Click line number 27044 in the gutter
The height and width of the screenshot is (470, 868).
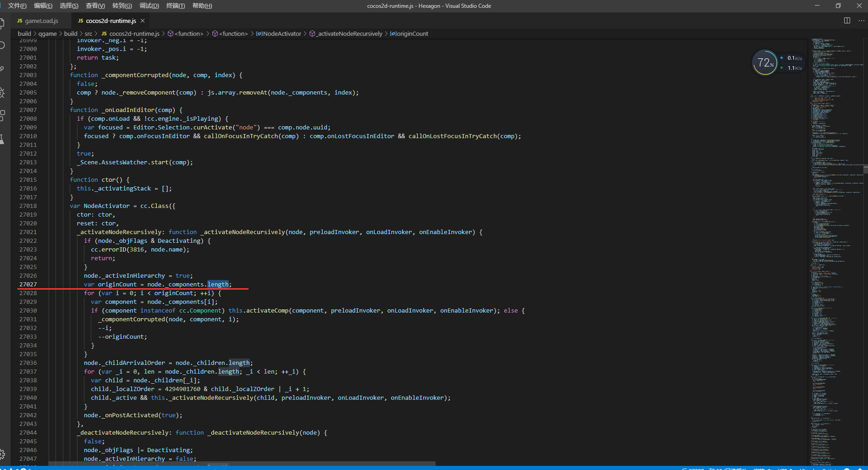coord(28,433)
